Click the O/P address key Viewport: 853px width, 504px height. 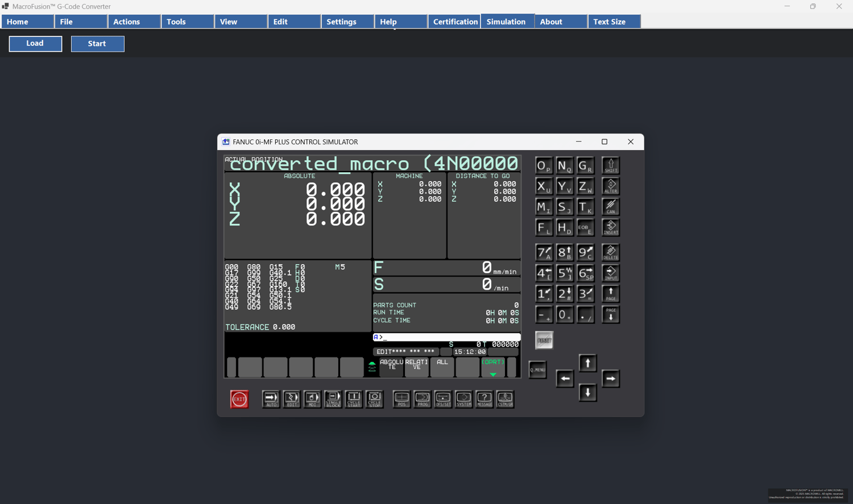point(544,166)
